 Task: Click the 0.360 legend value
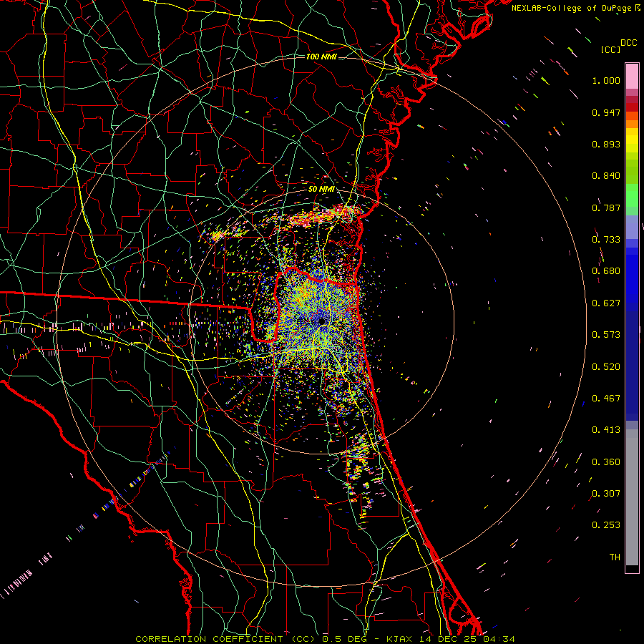click(606, 462)
